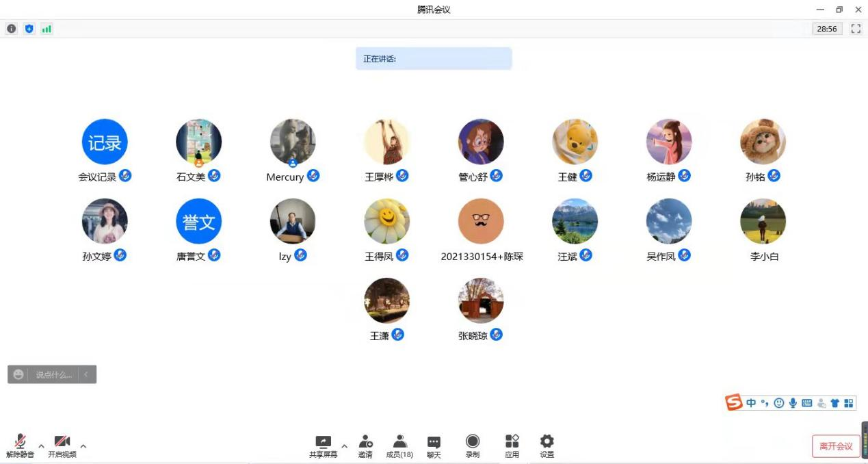This screenshot has width=868, height=464.
Task: Turn on camera via 开启视频
Action: (62, 446)
